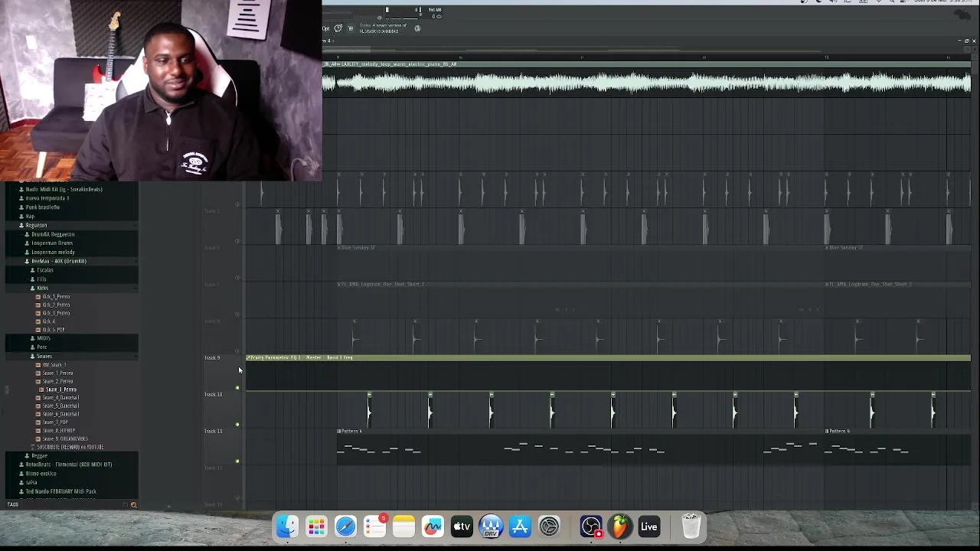
Task: Click the Snare_9_ORGANICVIBES sample file icon
Action: (38, 439)
